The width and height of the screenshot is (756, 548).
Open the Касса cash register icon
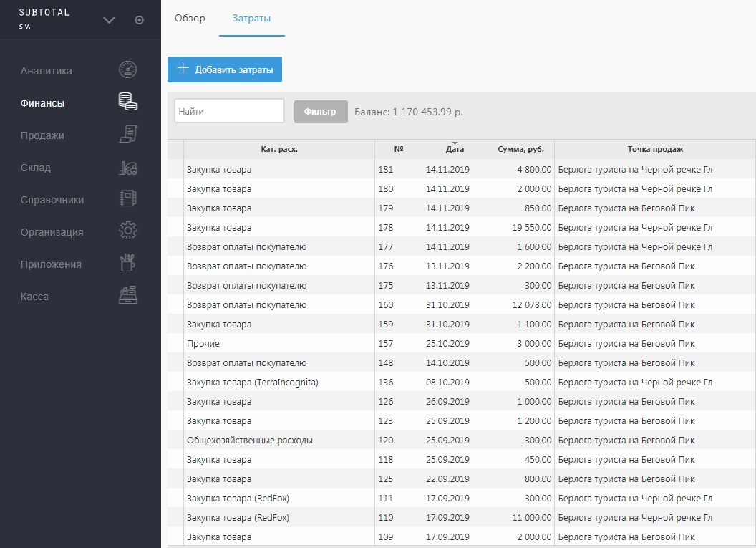click(127, 295)
